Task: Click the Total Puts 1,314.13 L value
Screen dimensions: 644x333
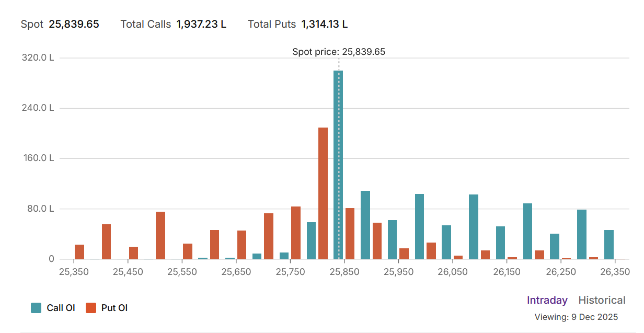Action: pos(324,24)
